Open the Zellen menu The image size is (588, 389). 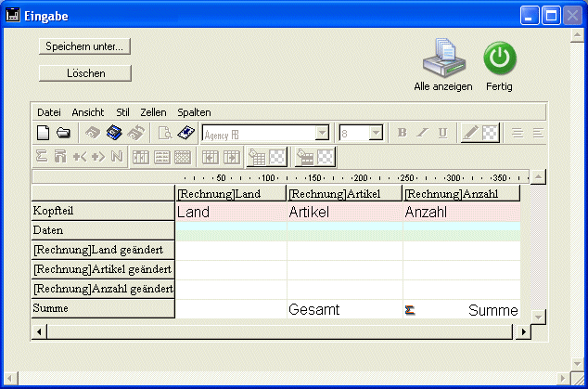pos(153,111)
